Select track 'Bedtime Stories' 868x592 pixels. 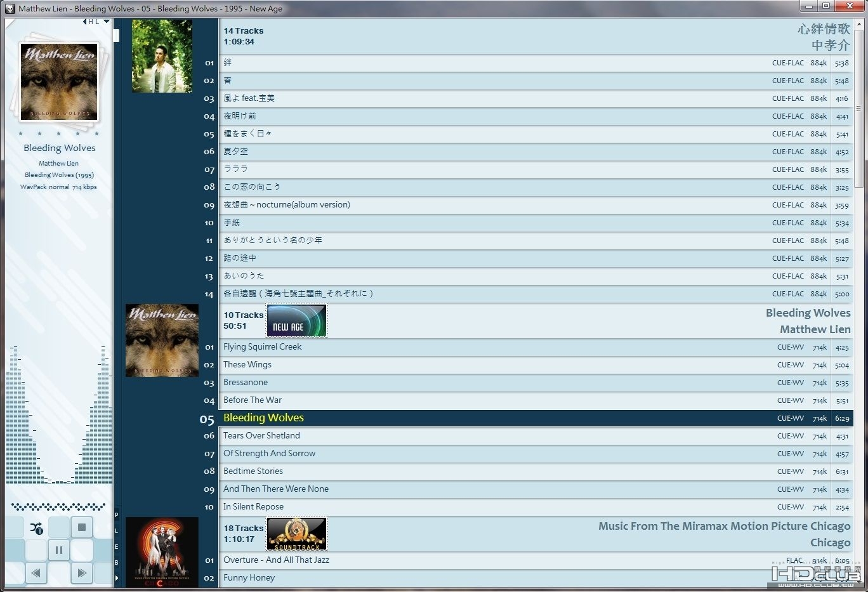point(536,471)
